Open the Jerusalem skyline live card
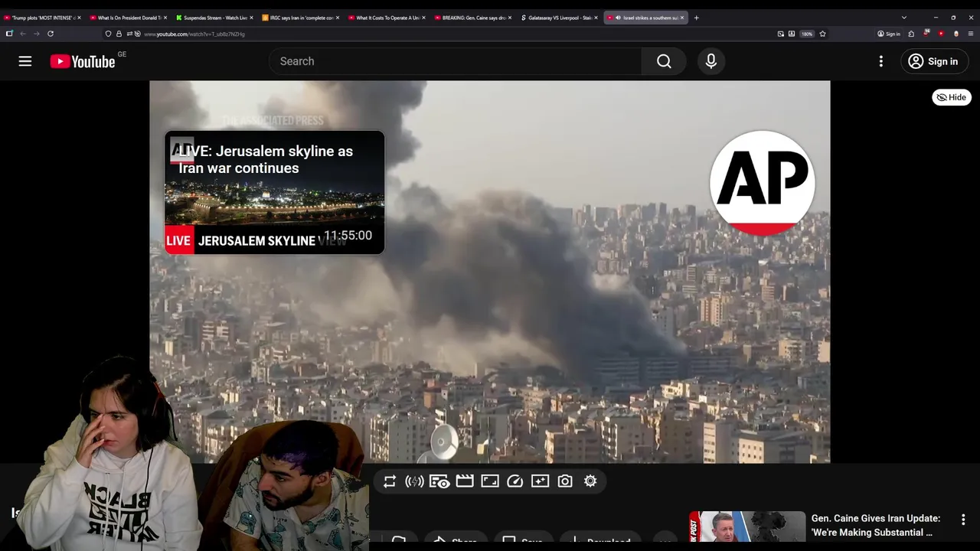980x551 pixels. coord(274,192)
